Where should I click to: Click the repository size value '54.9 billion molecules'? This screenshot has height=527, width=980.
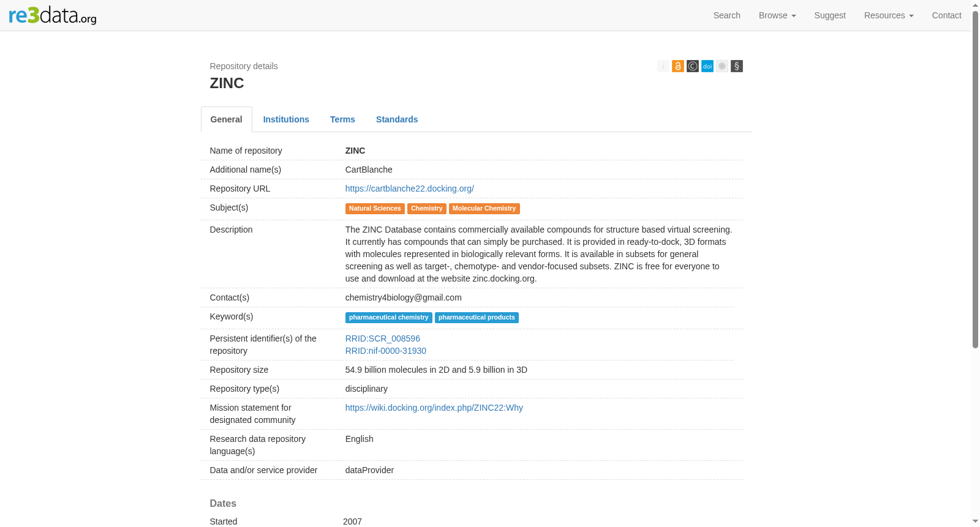pyautogui.click(x=436, y=370)
